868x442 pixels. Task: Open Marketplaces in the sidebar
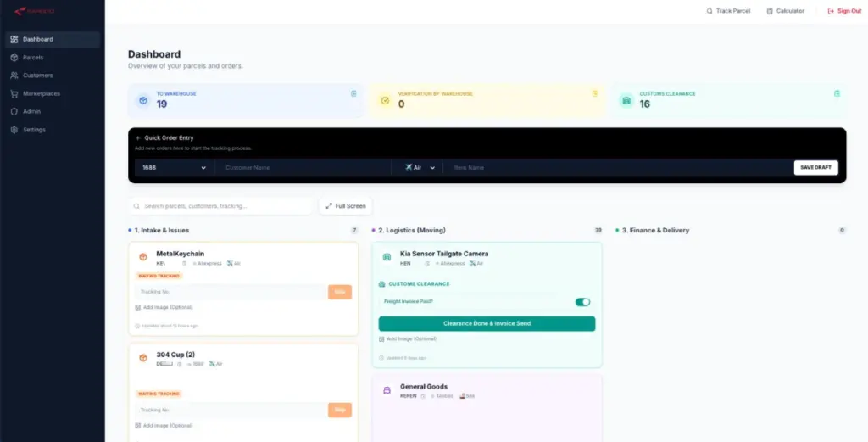[41, 93]
